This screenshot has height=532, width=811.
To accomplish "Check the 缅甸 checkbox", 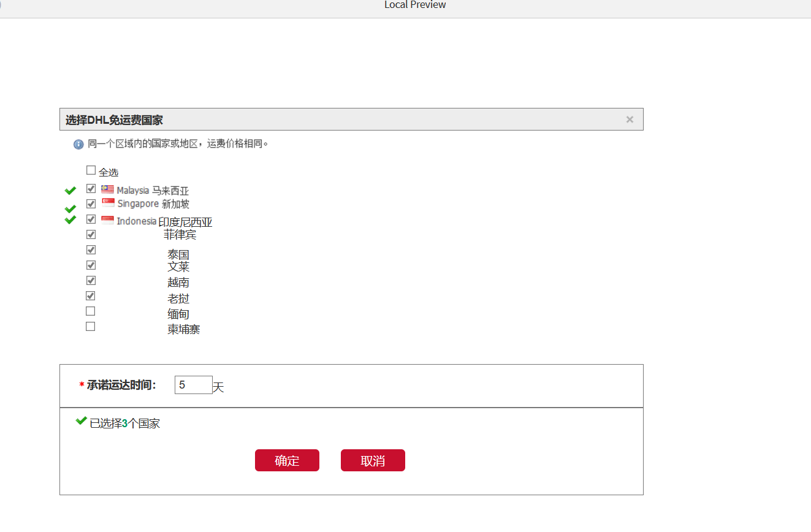I will 91,311.
